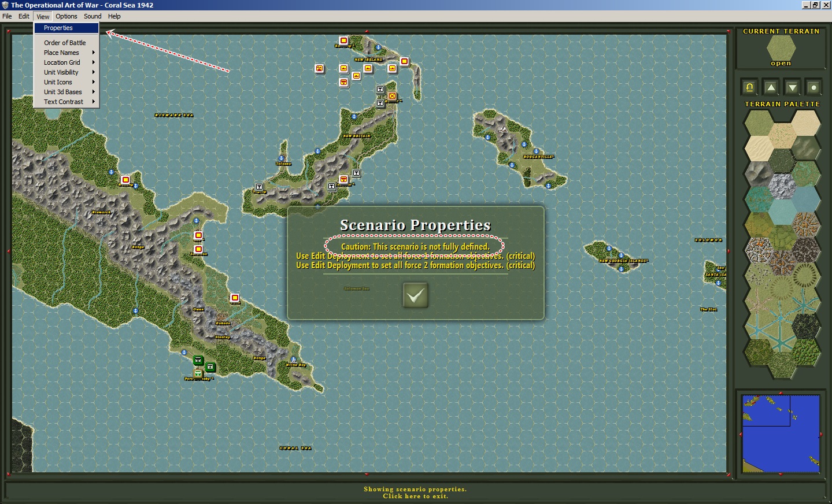
Task: Select the Japanese aircraft carrier unit counter
Action: pos(319,69)
